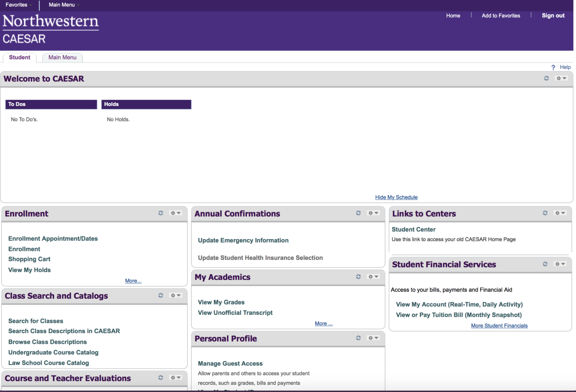The image size is (576, 392).
Task: Click More... in Enrollment pagelet
Action: coord(133,281)
